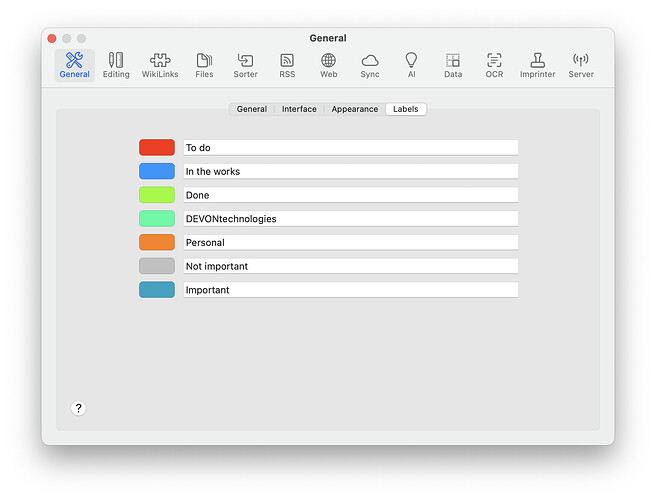The image size is (656, 500).
Task: Open the Editing preferences pane
Action: pyautogui.click(x=116, y=65)
